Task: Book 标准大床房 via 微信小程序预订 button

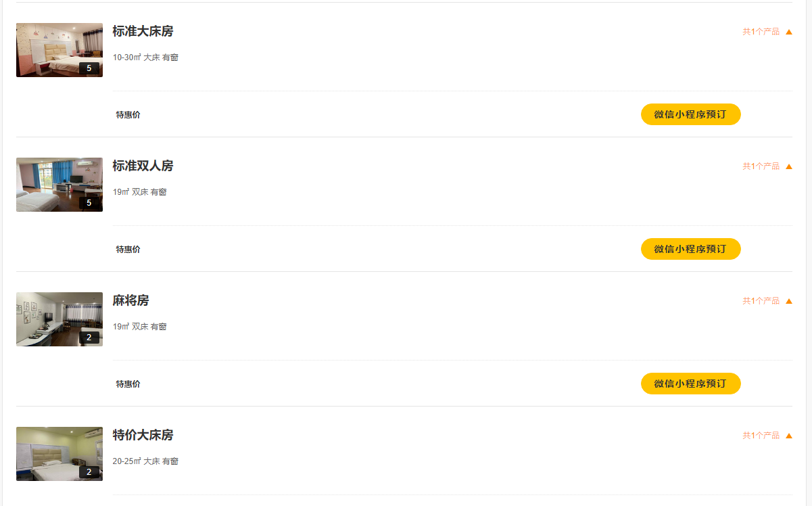Action: pyautogui.click(x=690, y=114)
